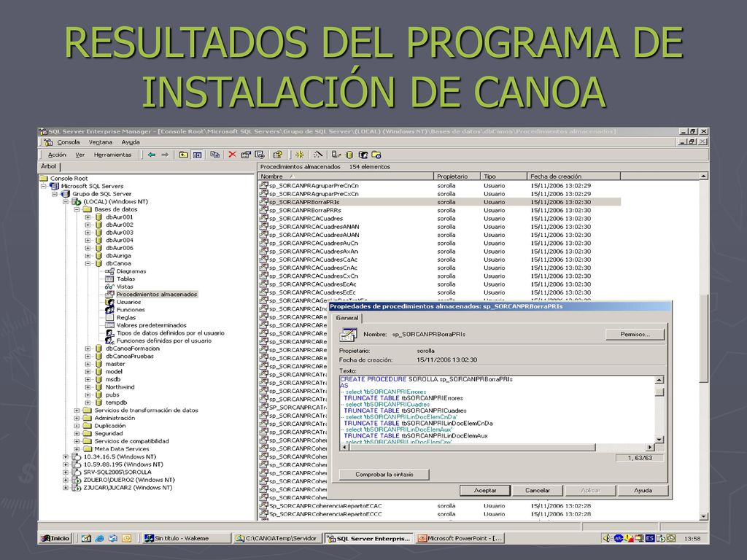Delete selection with the red X icon
The image size is (747, 560).
[232, 155]
